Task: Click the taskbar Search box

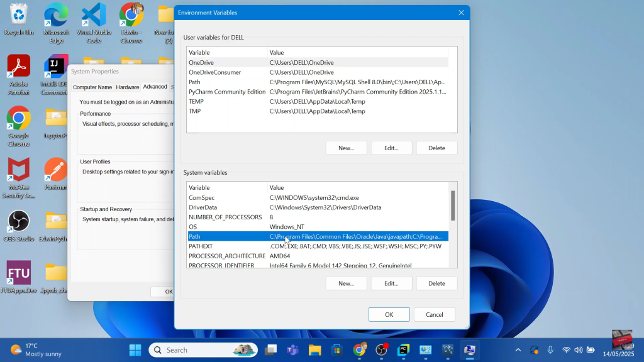Action: coord(203,350)
